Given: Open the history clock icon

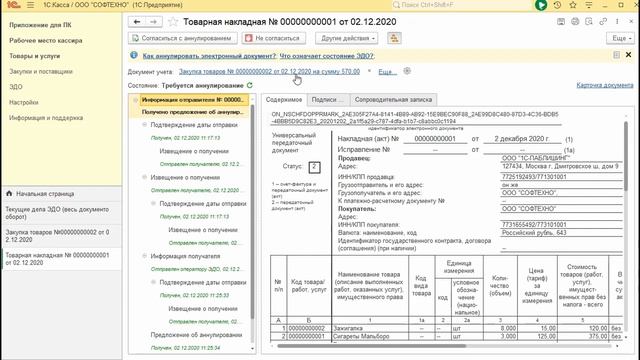Looking at the screenshot, I should tap(557, 5).
